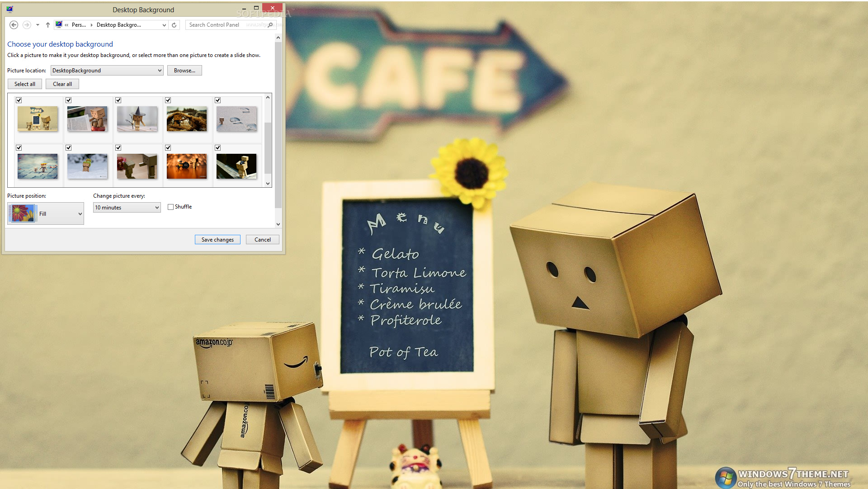Click the window scroll-up arrow

pos(278,38)
